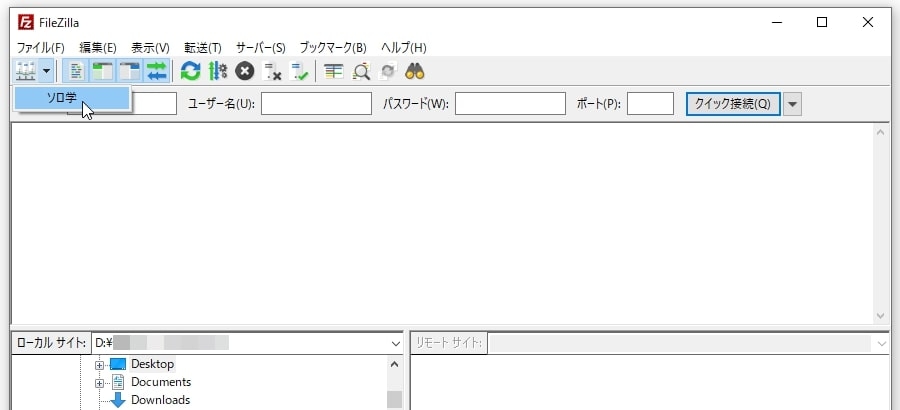Open the quick connect history dropdown arrow
The width and height of the screenshot is (900, 410).
point(793,104)
